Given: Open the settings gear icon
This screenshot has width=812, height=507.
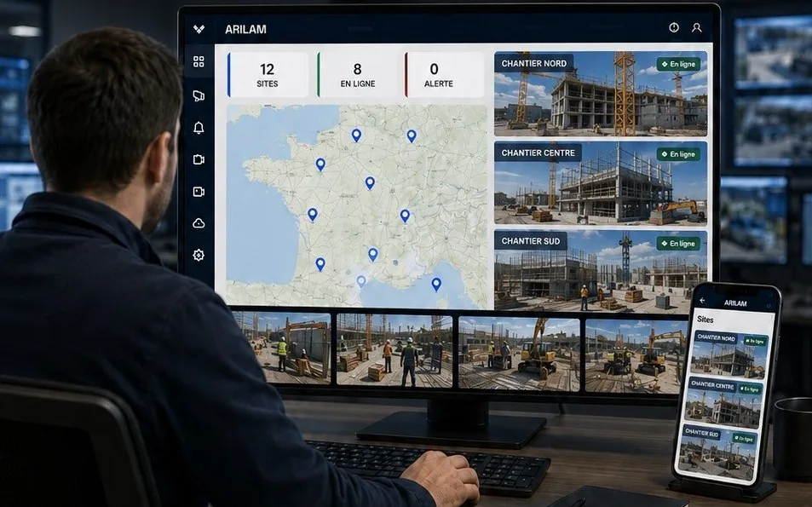Looking at the screenshot, I should pos(199,255).
